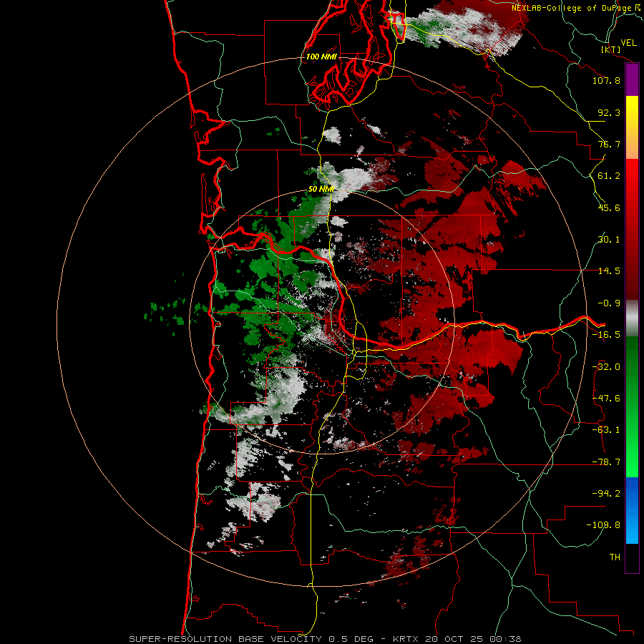Screen dimensions: 644x644
Task: Click the -16.5 scale value
Action: (606, 335)
